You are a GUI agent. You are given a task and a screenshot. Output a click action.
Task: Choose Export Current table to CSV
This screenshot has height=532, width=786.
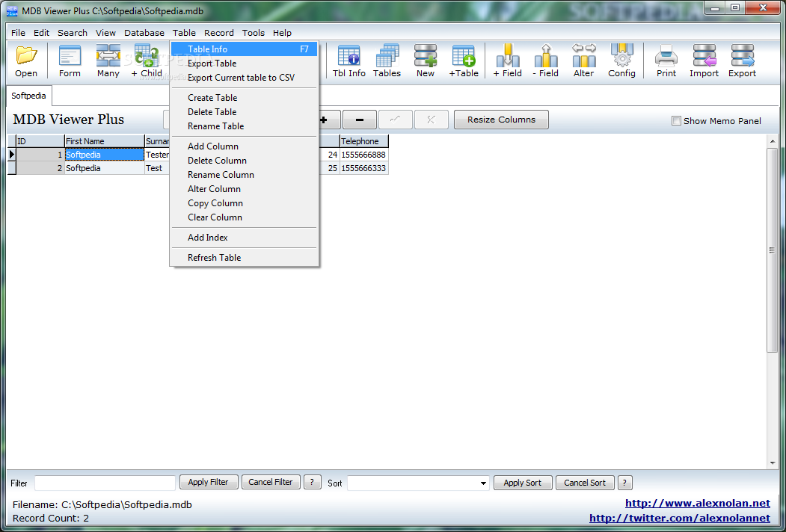(244, 78)
